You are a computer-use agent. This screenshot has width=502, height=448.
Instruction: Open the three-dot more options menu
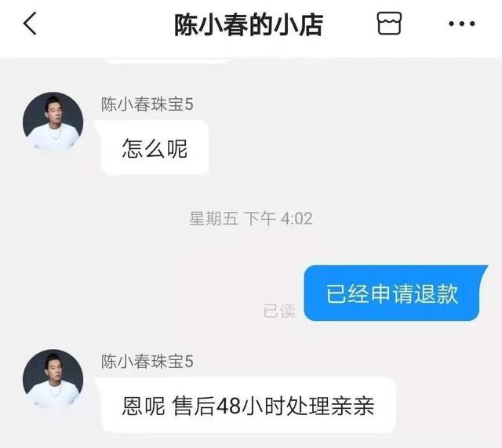point(461,24)
